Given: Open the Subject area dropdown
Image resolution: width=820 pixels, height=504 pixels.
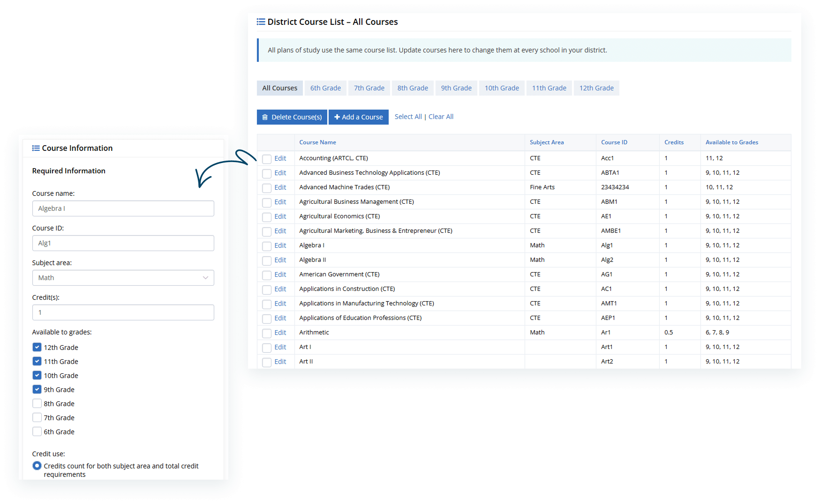Looking at the screenshot, I should (x=123, y=278).
